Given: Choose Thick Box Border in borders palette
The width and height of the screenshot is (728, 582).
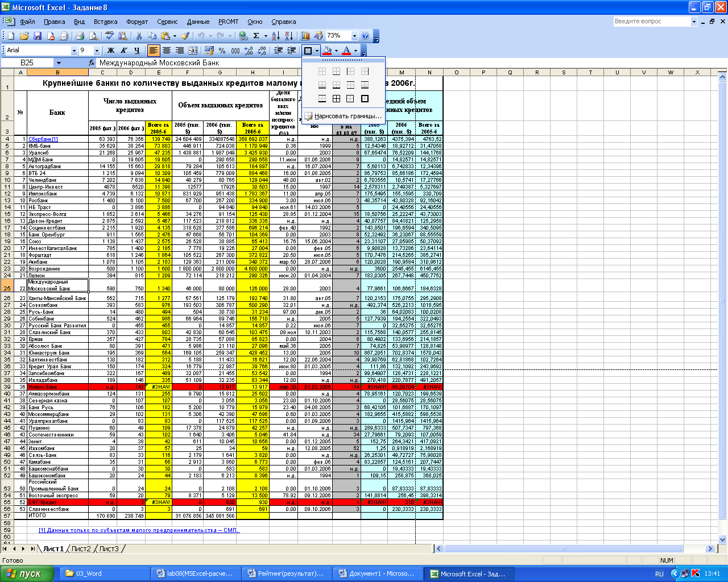Looking at the screenshot, I should pos(365,98).
